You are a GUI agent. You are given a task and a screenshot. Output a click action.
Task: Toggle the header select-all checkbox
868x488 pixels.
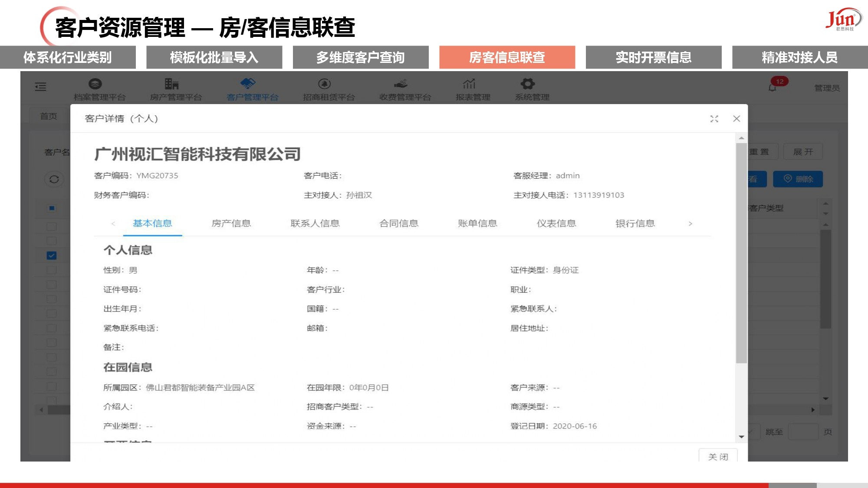pos(52,208)
